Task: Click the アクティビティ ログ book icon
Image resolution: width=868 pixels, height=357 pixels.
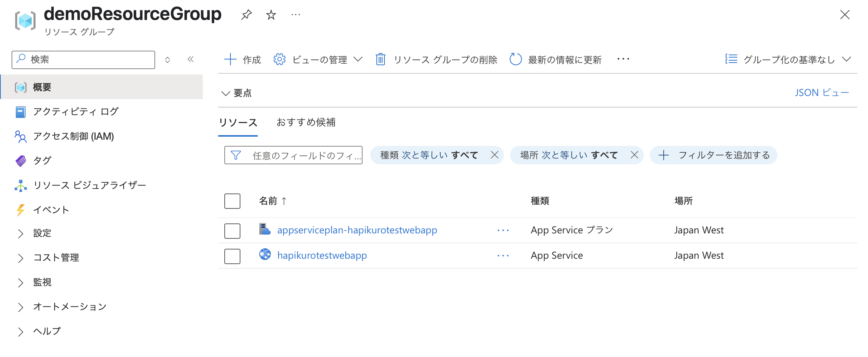Action: [x=21, y=112]
